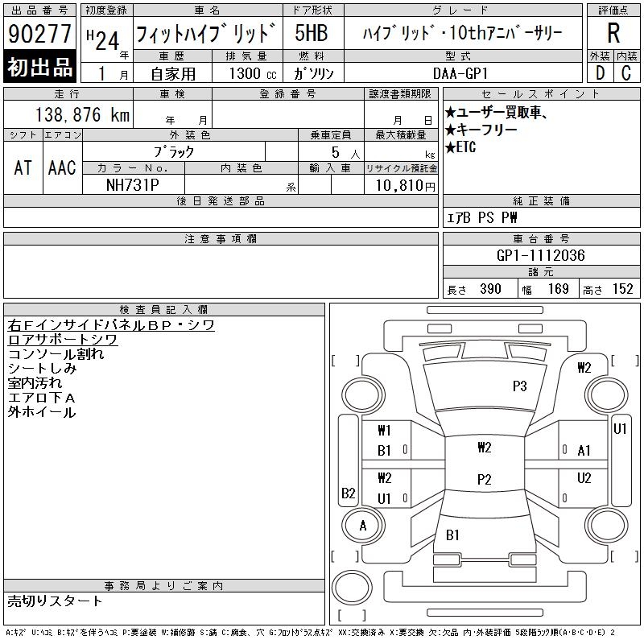Click the note シートしみ
Screen dimensions: 644x644
(x=43, y=369)
